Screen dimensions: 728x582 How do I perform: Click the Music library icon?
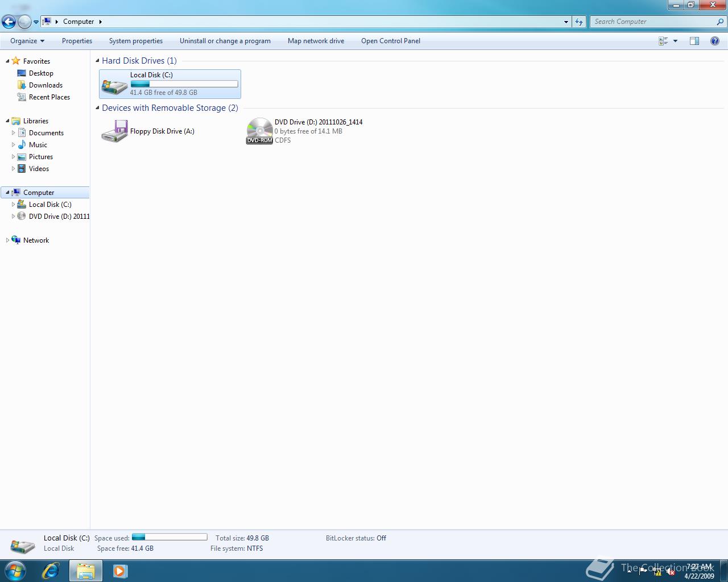[x=22, y=144]
